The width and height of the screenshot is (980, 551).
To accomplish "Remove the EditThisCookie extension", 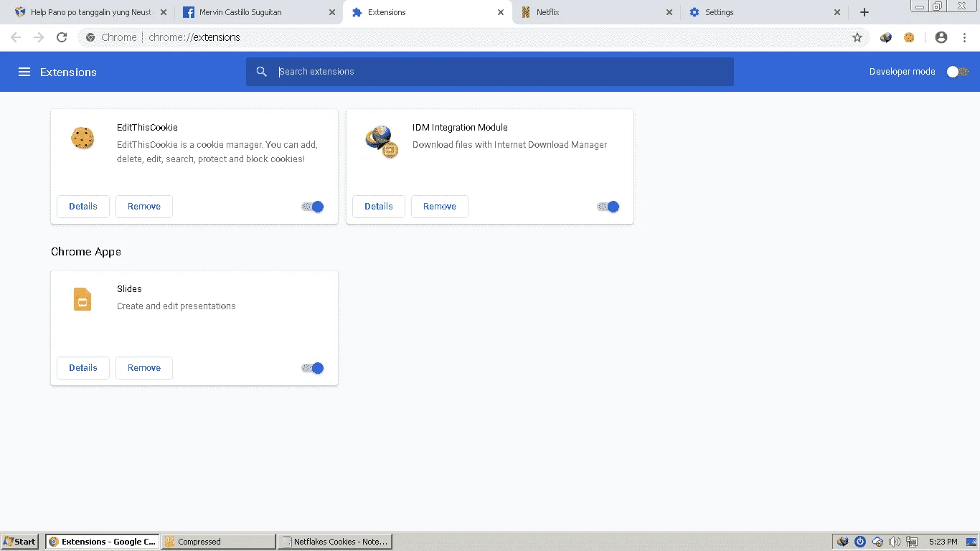I will [144, 207].
